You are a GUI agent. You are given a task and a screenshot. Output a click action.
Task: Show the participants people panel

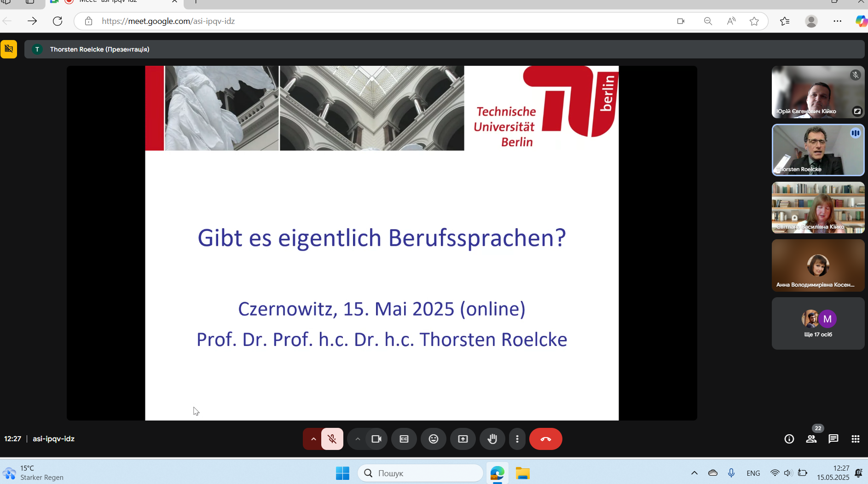point(811,439)
